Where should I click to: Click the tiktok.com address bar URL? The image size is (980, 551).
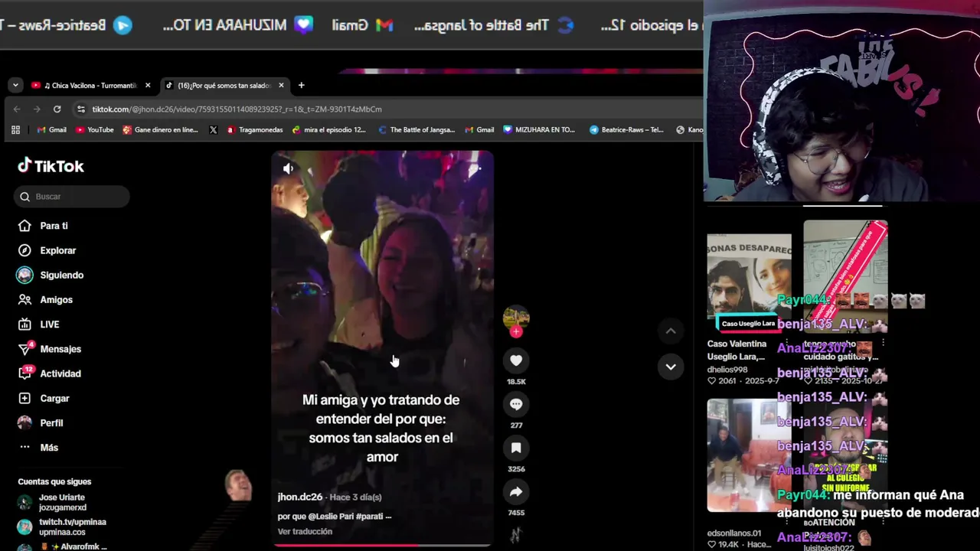coord(237,109)
